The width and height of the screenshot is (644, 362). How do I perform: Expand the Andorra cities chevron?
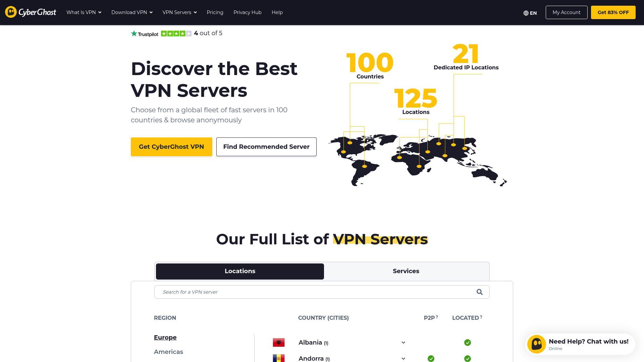404,359
